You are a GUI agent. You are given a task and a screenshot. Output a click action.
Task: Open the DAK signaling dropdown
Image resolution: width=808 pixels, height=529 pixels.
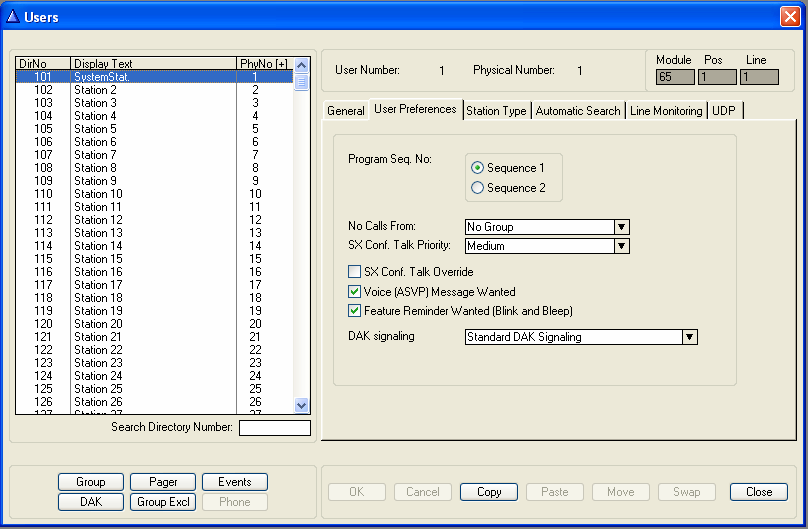[x=689, y=337]
